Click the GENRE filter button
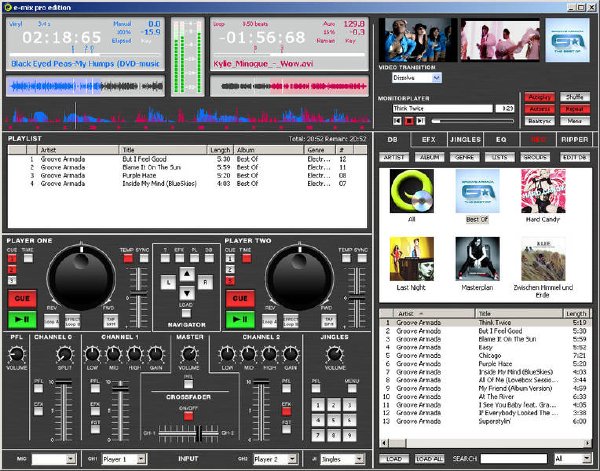600x471 pixels. [465, 157]
